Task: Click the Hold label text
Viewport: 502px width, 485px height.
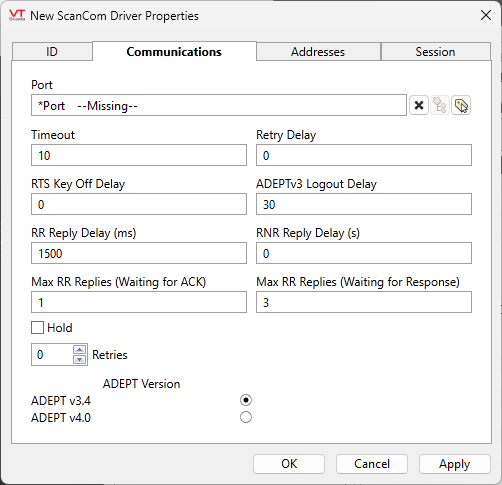Action: pos(60,328)
